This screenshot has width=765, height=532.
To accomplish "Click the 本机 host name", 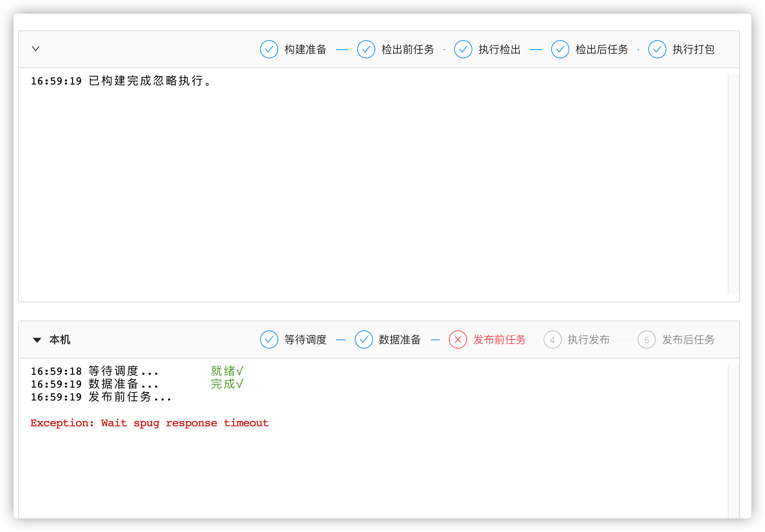I will pos(60,340).
